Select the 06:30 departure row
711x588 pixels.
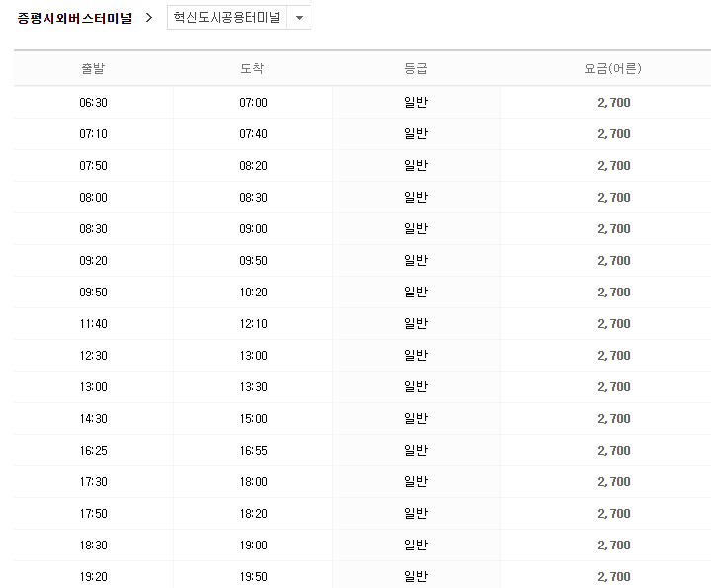tap(362, 103)
